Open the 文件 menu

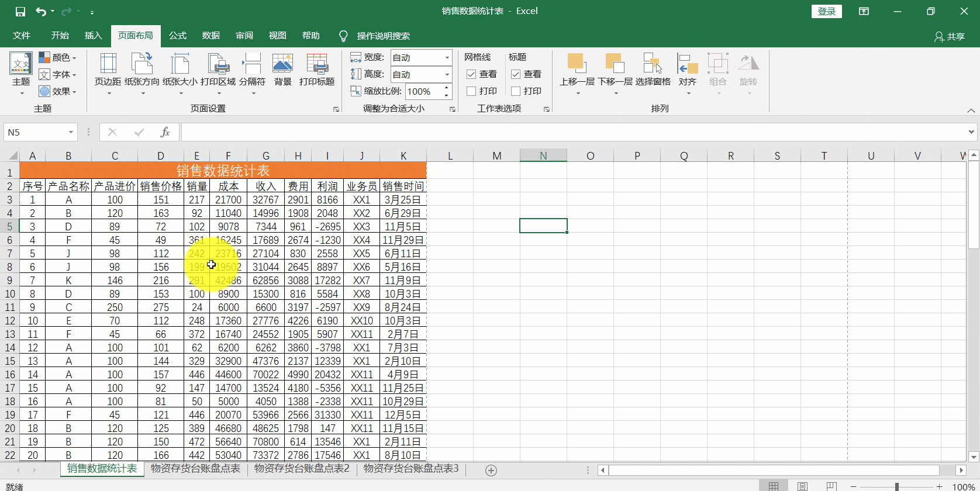coord(22,36)
